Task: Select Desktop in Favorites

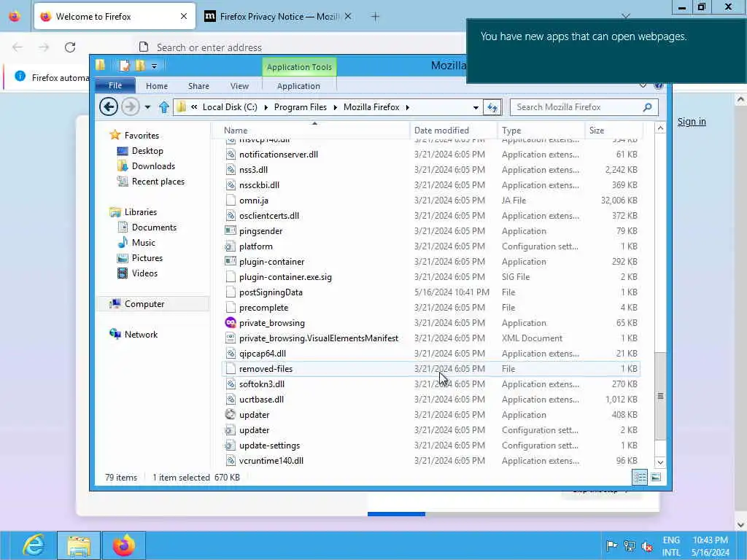Action: [147, 151]
